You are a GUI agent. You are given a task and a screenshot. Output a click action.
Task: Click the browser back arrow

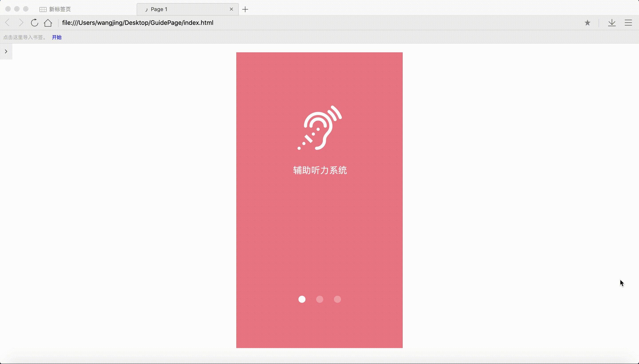(x=8, y=23)
